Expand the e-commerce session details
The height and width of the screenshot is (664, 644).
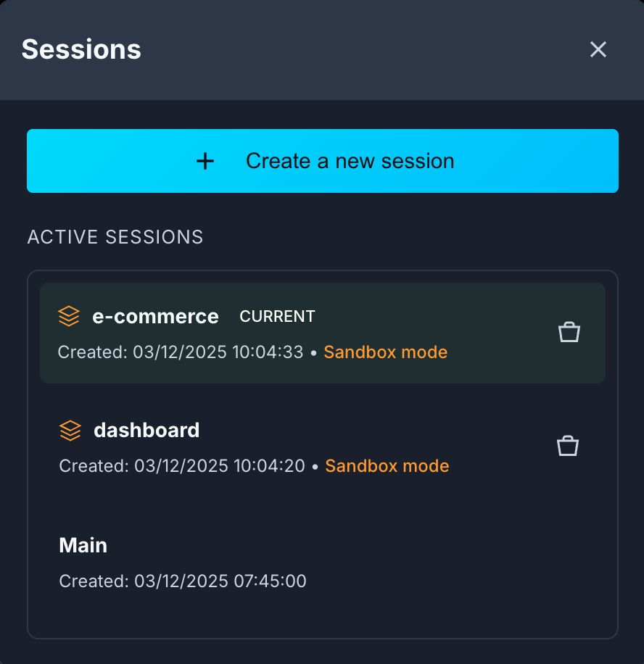[156, 316]
